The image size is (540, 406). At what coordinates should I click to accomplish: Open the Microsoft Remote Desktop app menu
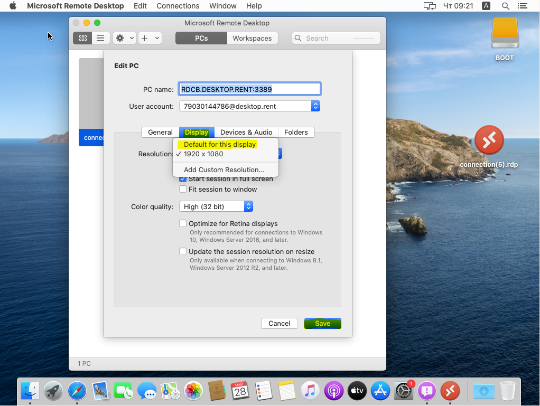pyautogui.click(x=75, y=6)
